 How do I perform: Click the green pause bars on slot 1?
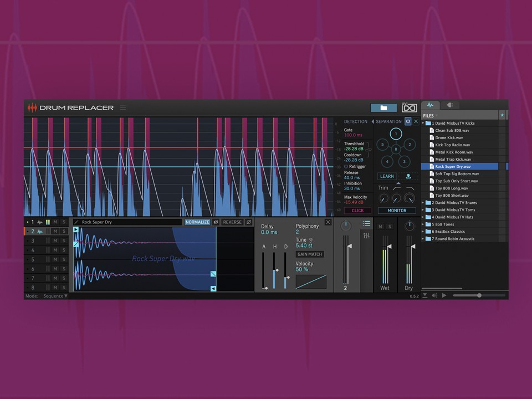(48, 222)
